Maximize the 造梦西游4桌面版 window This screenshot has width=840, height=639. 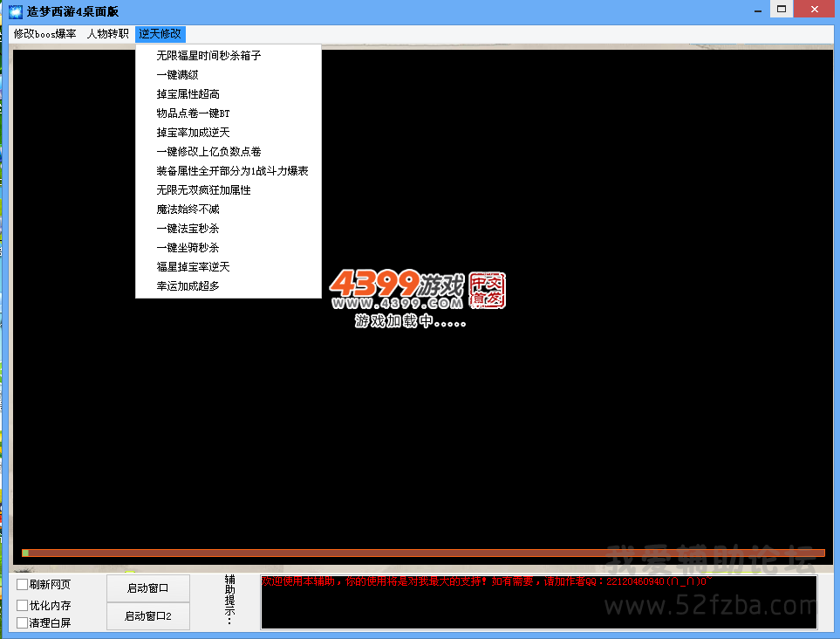782,9
